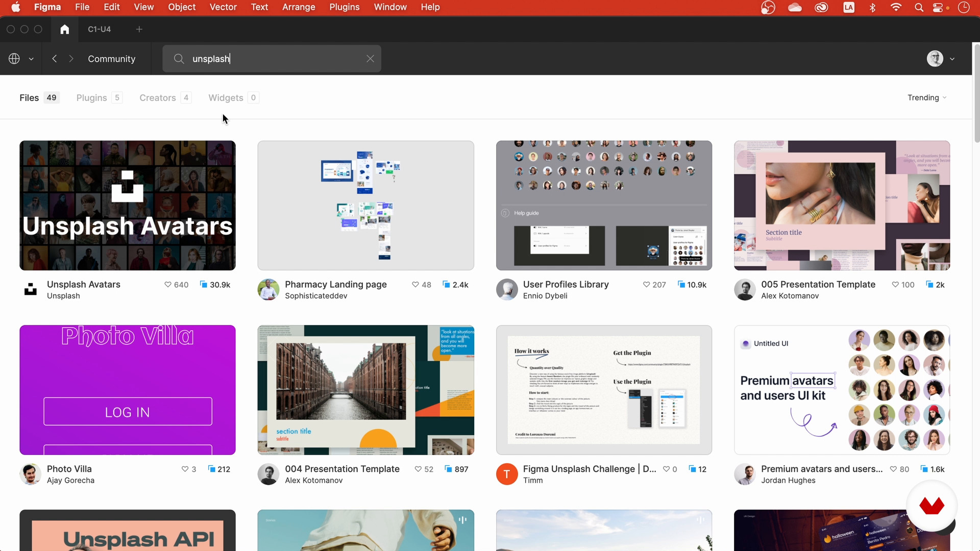Open User Profiles Library thumbnail
Viewport: 980px width, 551px height.
[604, 206]
